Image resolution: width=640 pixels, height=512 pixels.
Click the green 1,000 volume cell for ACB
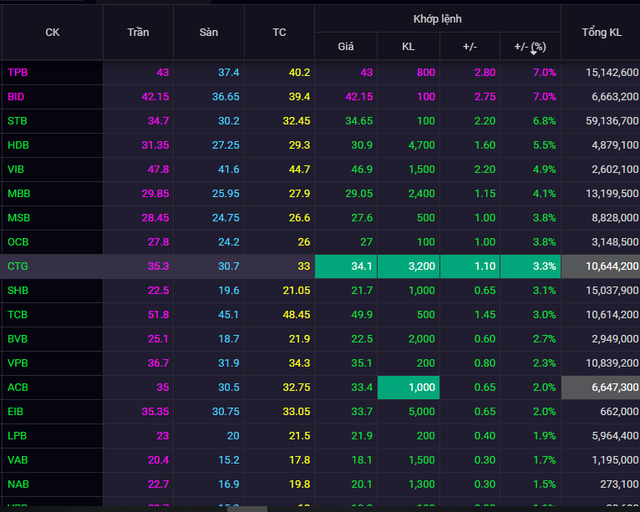click(408, 387)
